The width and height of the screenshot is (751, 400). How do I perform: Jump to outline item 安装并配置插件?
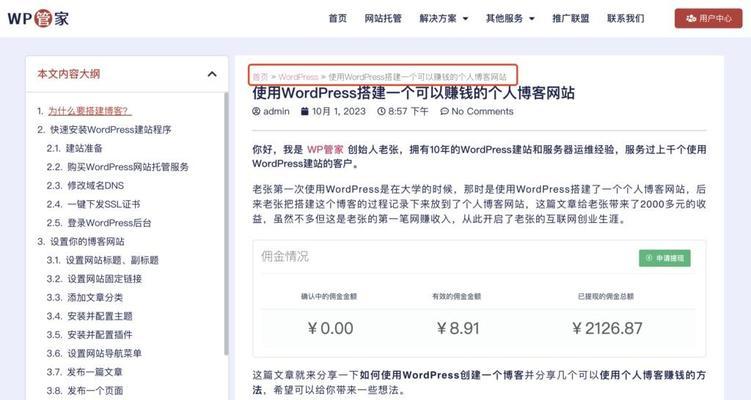click(100, 335)
